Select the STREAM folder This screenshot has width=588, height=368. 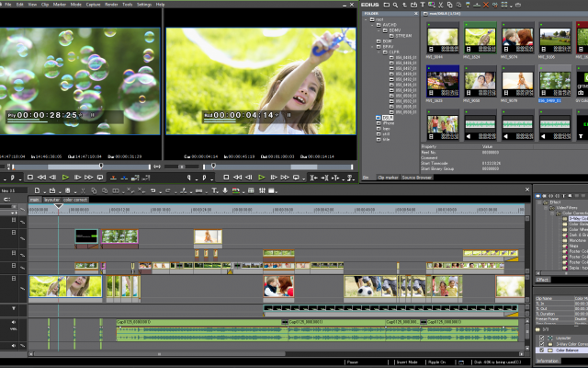pos(403,36)
